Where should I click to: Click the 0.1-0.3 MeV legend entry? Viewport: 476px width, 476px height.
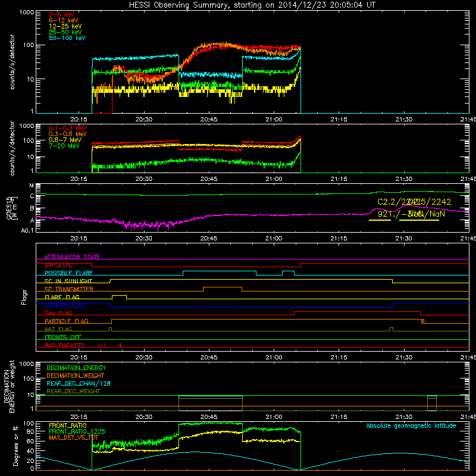pos(68,128)
